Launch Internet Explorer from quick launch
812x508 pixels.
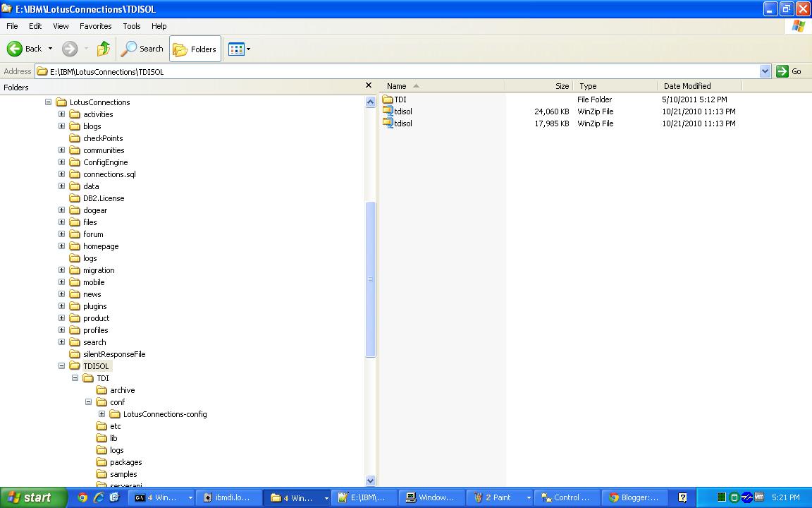(99, 497)
